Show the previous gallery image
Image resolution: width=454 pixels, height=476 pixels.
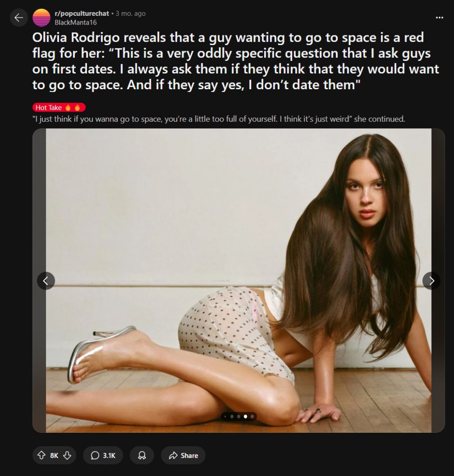[46, 281]
